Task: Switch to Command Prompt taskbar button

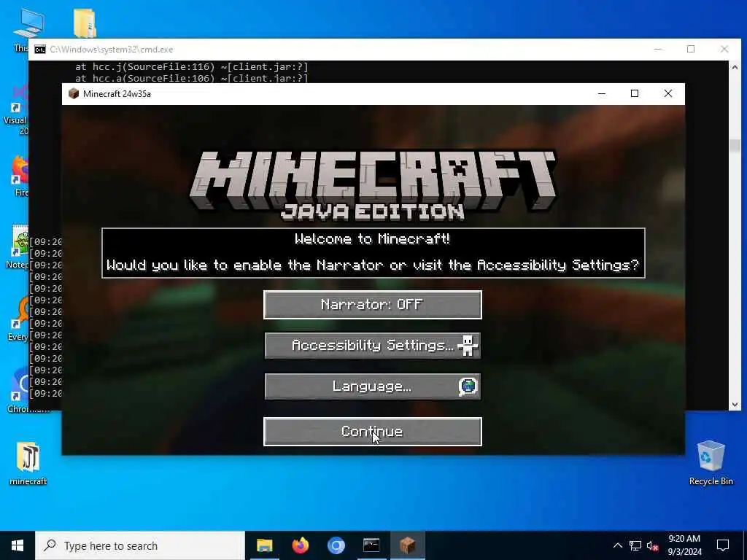Action: coord(371,545)
